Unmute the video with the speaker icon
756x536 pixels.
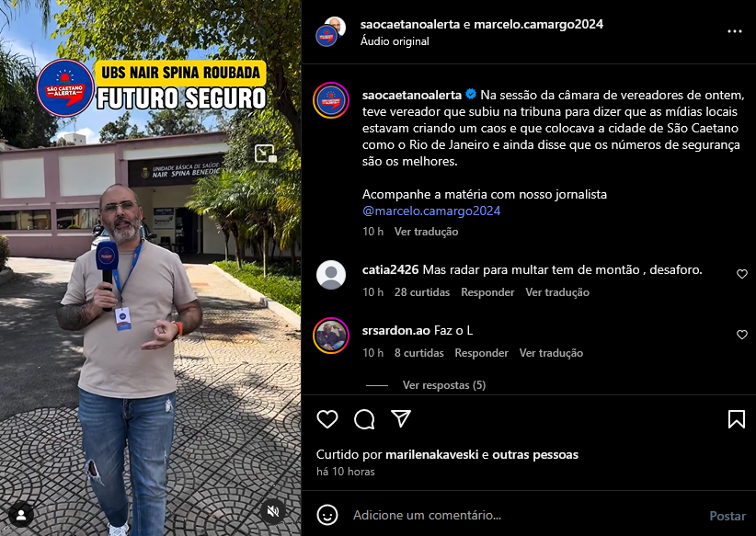point(273,511)
